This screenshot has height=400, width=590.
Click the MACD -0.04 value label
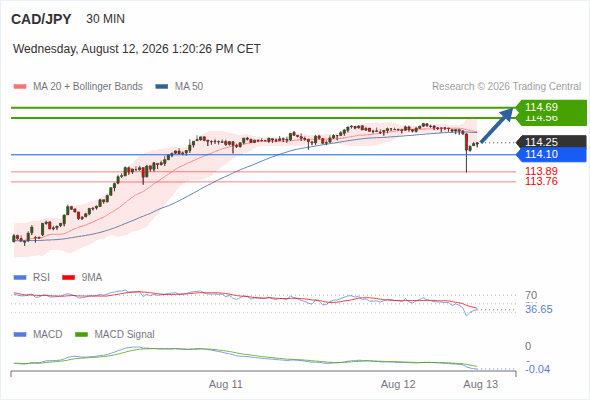point(537,370)
